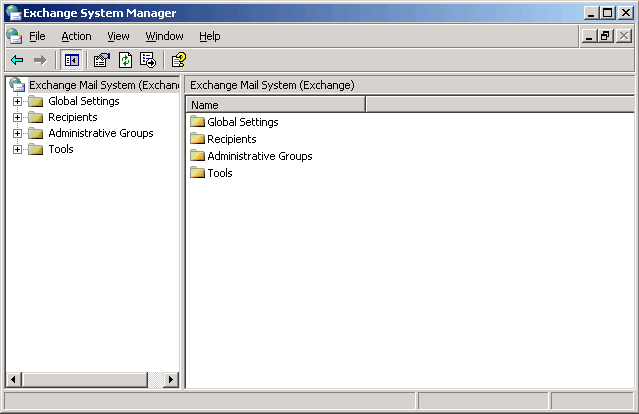Click the Back arrow toolbar button
The image size is (639, 414).
click(x=17, y=60)
